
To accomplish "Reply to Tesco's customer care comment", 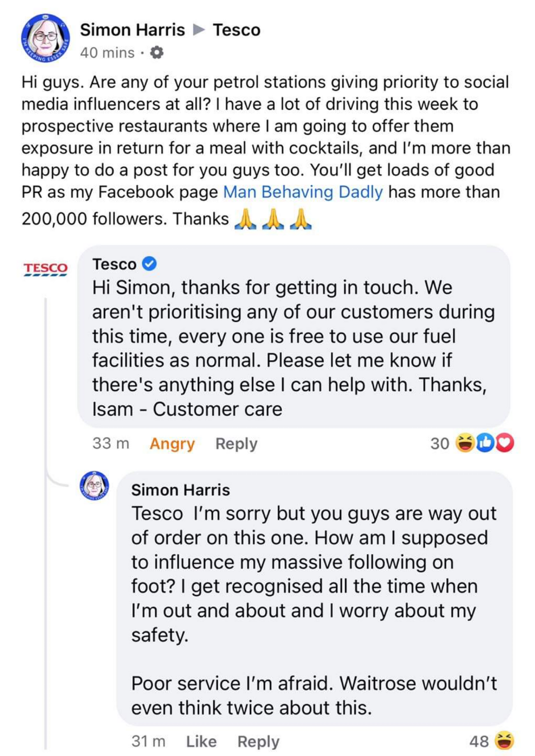I will [236, 444].
